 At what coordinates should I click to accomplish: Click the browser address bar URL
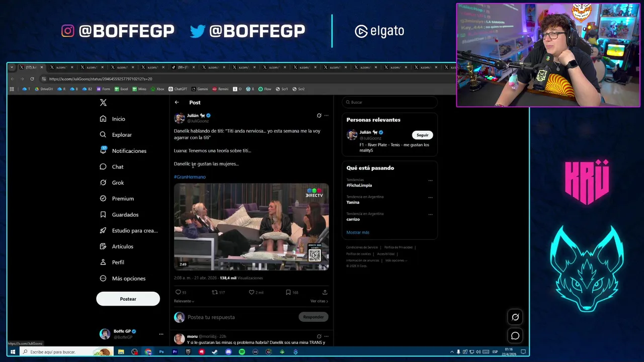click(x=101, y=79)
